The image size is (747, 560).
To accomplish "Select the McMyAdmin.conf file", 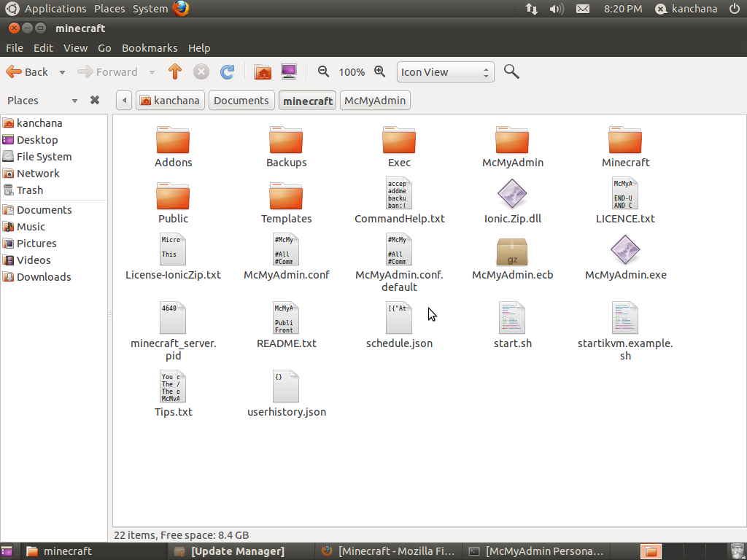I will 286,257.
